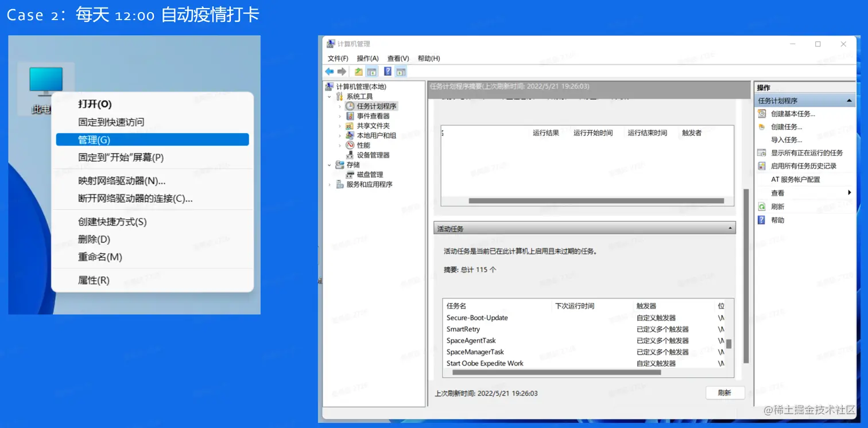868x428 pixels.
Task: Click the 启用所有任务历史记录 icon
Action: (762, 166)
